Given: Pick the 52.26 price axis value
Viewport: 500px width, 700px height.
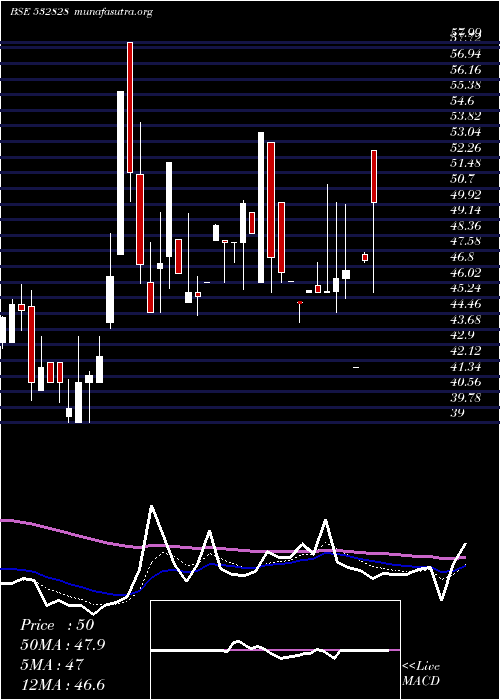Looking at the screenshot, I should click(x=465, y=147).
